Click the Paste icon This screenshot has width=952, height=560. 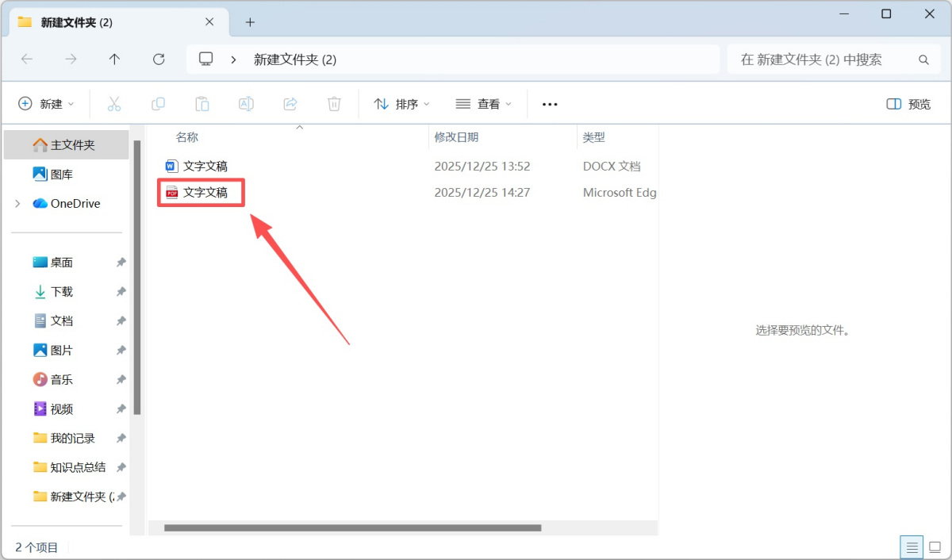tap(202, 103)
